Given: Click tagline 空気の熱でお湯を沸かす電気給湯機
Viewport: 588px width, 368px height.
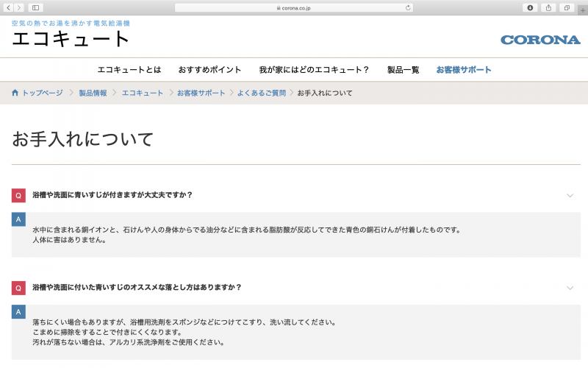Looking at the screenshot, I should click(x=71, y=24).
